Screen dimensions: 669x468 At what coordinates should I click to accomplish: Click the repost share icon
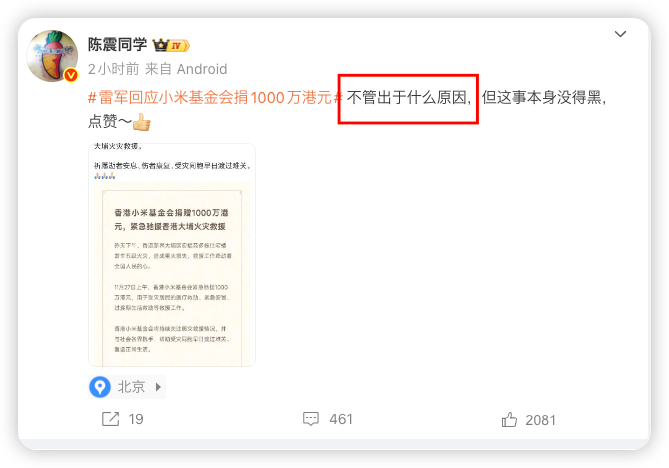tap(111, 419)
